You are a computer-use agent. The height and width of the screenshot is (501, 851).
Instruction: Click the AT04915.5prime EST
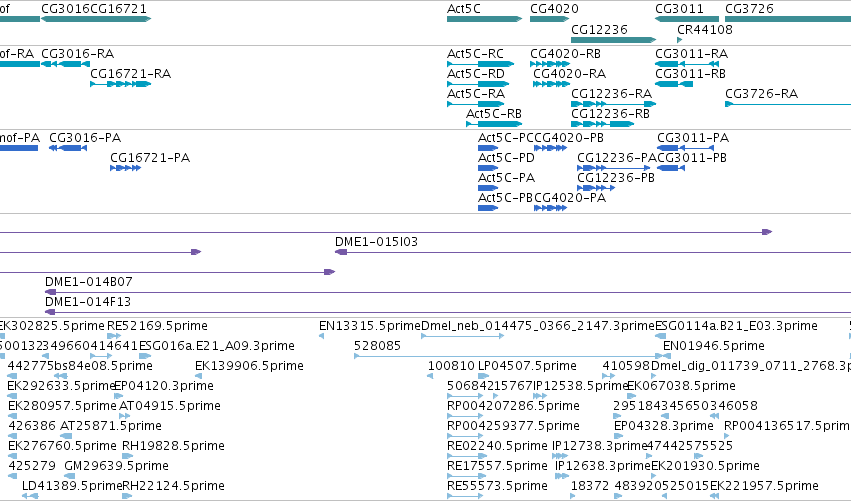pos(124,416)
